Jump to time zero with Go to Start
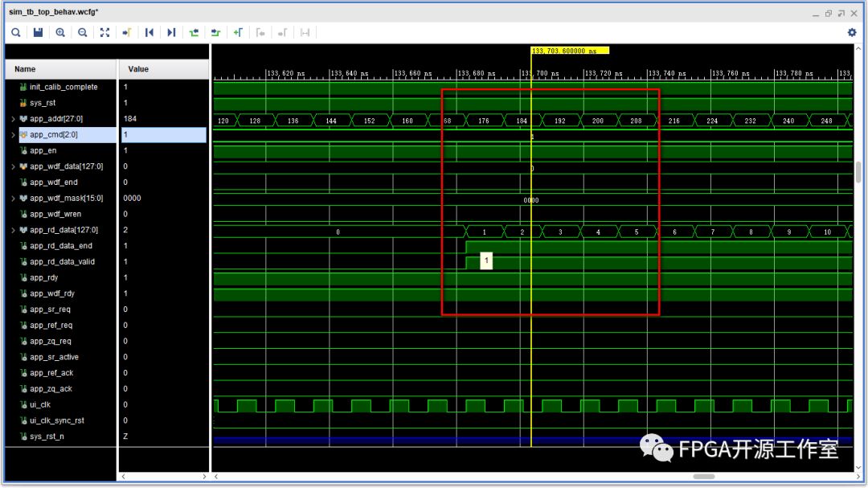This screenshot has height=488, width=868. [x=149, y=32]
